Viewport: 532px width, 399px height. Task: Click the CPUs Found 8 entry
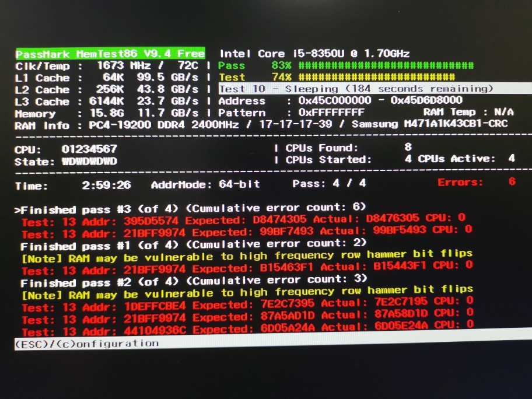pyautogui.click(x=348, y=148)
